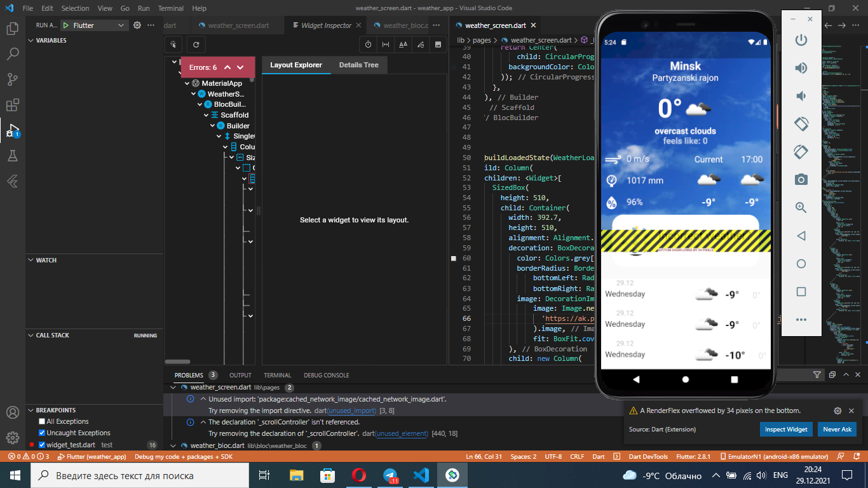Viewport: 868px width, 488px height.
Task: Collapse the MaterialApp tree node
Action: (187, 83)
